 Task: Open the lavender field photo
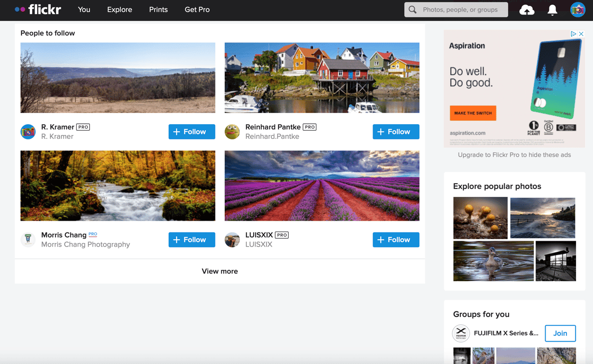[x=322, y=186]
